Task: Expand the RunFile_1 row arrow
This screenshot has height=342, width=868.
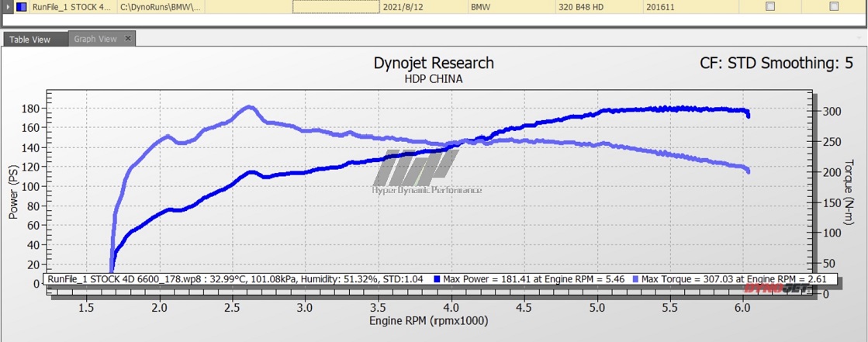Action: pos(9,6)
